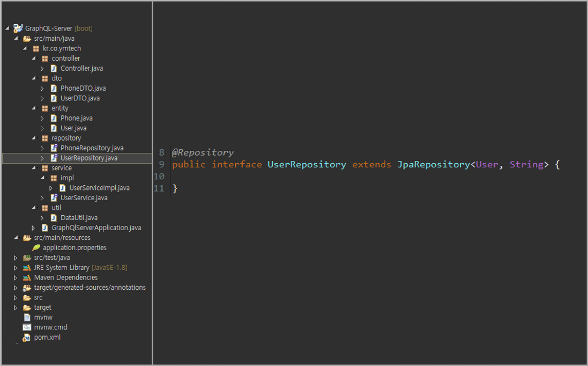The width and height of the screenshot is (588, 366).
Task: Click the Controller.java file icon
Action: pos(54,69)
